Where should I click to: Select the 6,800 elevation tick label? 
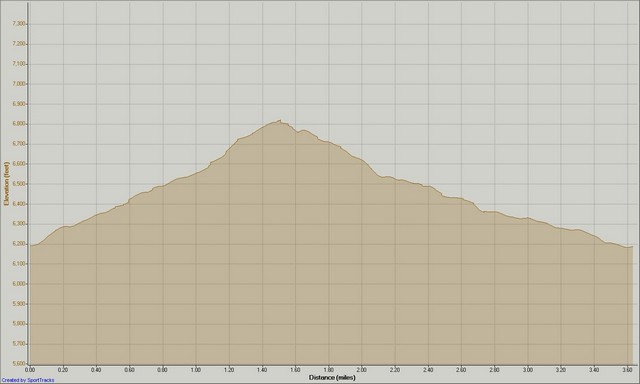point(19,124)
